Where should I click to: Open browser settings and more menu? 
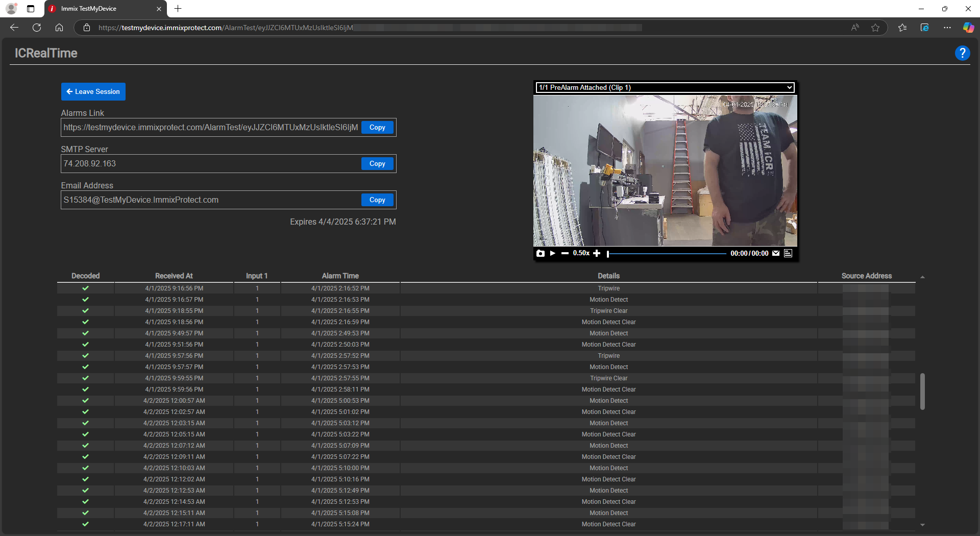click(x=947, y=28)
